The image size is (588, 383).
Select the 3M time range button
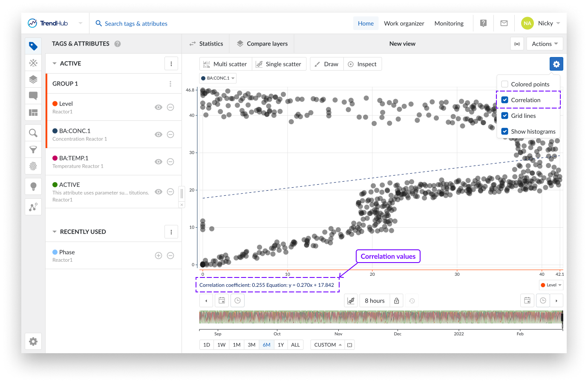(x=251, y=345)
